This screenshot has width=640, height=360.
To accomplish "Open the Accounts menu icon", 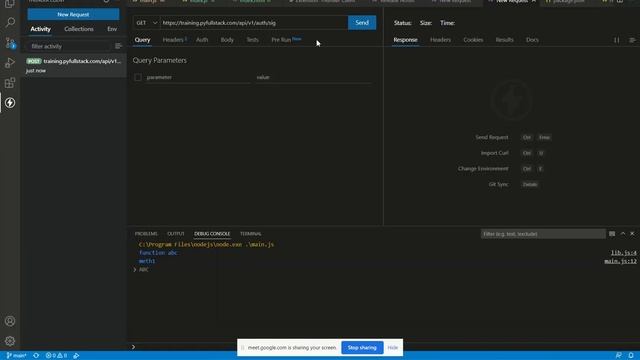I will pyautogui.click(x=10, y=321).
